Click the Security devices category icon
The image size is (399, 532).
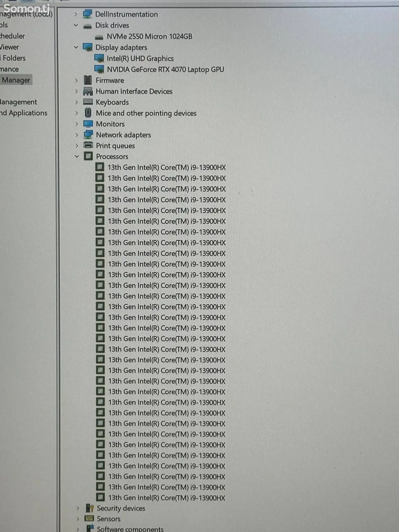(89, 508)
